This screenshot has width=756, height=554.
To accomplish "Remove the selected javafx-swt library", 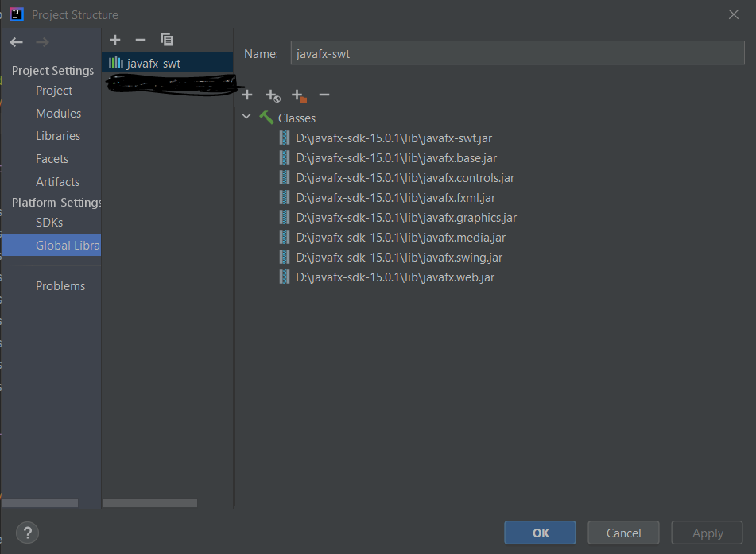I will pyautogui.click(x=141, y=39).
